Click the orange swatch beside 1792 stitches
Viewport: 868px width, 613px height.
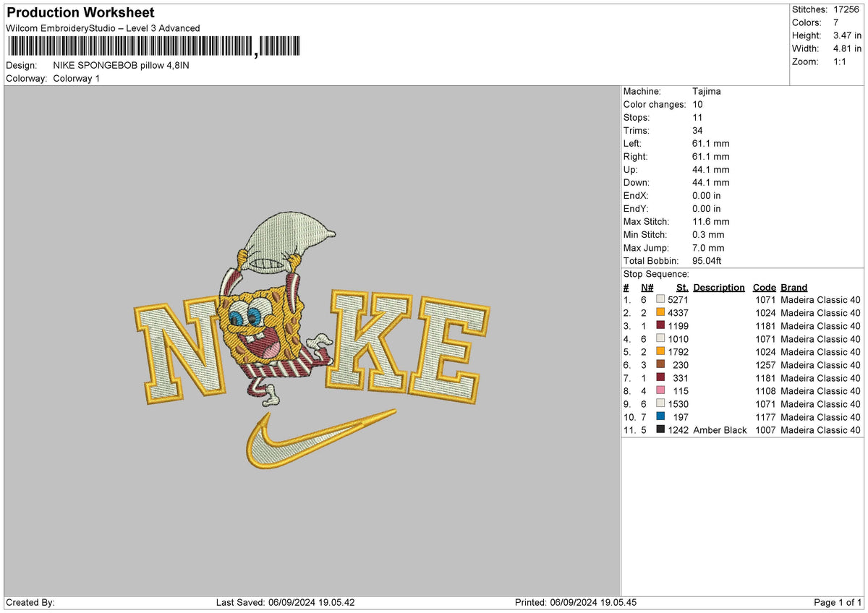660,352
